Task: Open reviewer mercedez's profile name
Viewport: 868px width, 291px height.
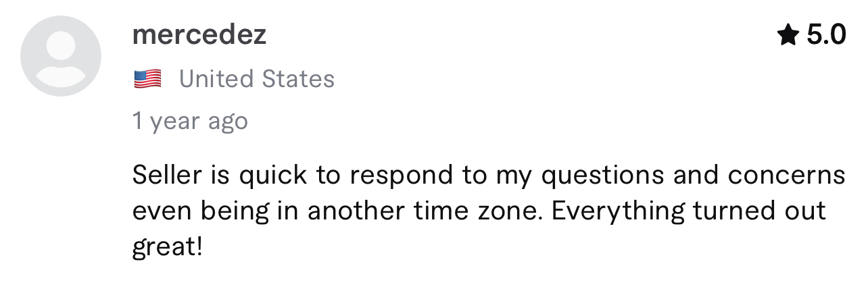Action: 199,34
